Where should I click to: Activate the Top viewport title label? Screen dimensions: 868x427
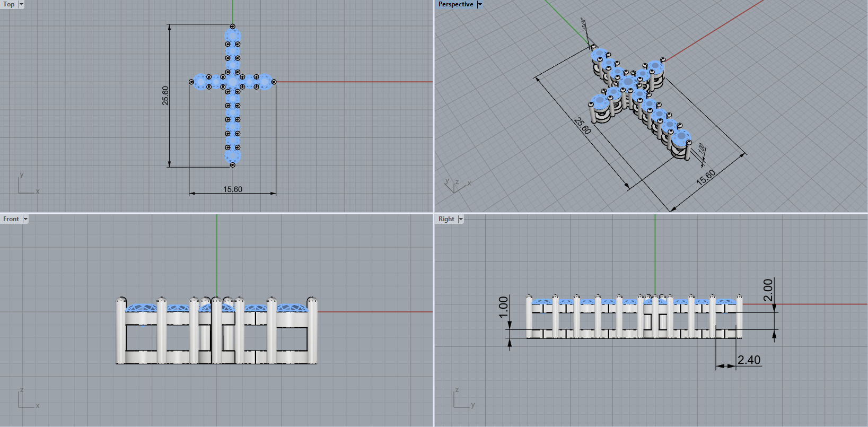click(x=9, y=4)
